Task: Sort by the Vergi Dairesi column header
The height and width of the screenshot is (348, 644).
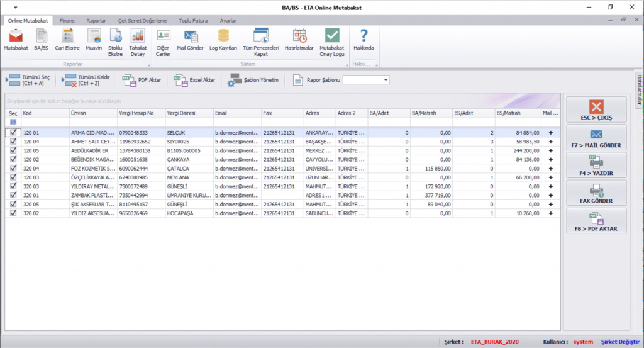Action: tap(189, 113)
